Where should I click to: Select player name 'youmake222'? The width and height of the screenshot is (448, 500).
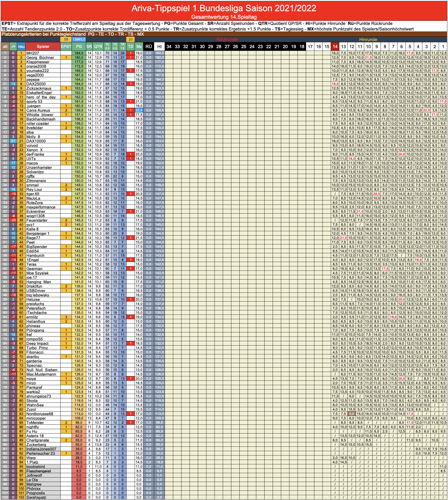[37, 71]
